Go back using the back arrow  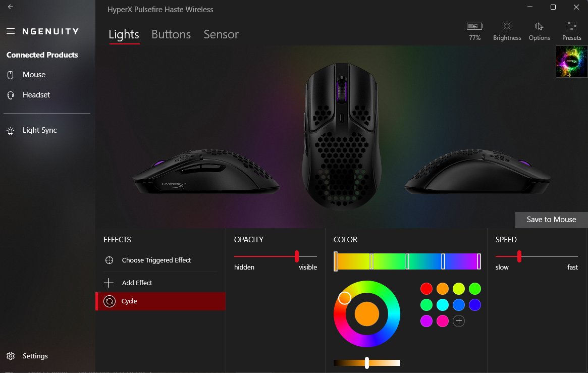[11, 7]
